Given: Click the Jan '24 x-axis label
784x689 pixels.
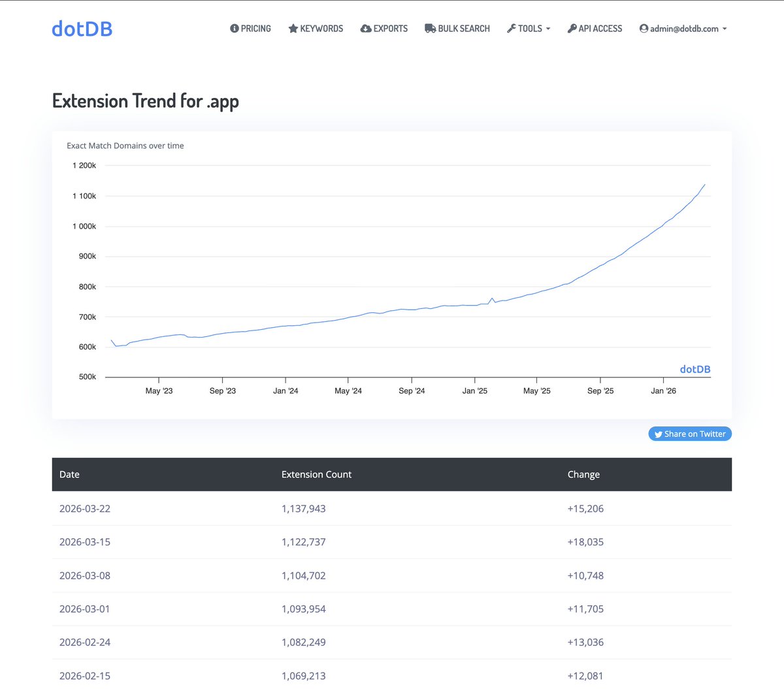Looking at the screenshot, I should point(286,391).
